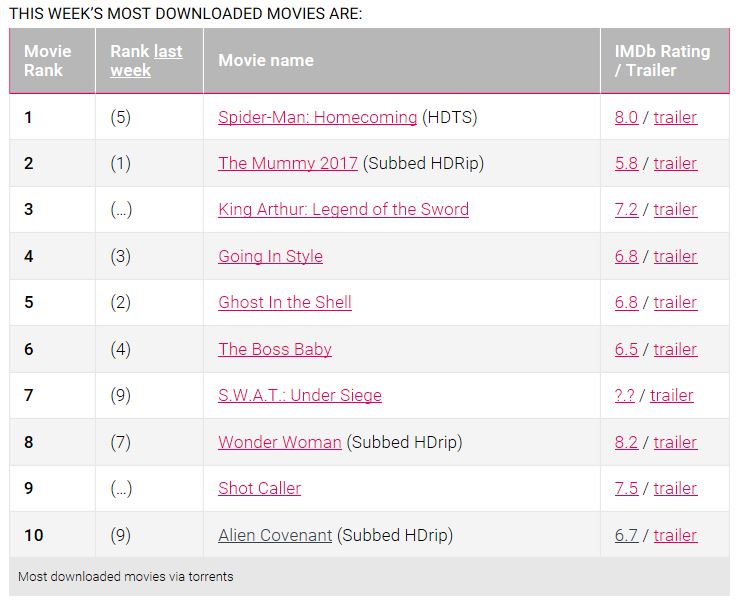
Task: Open King Arthur: Legend of the Sword
Action: (343, 209)
